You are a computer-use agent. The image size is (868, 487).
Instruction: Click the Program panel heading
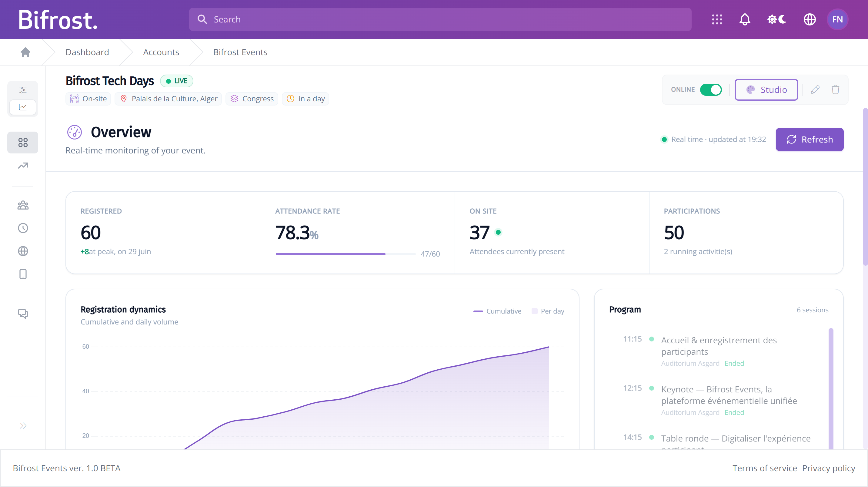[x=625, y=309]
